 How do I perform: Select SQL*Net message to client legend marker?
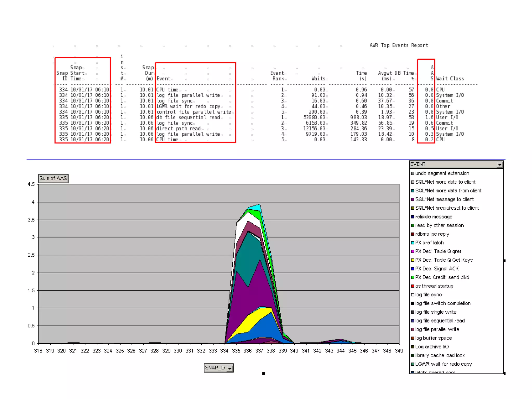coord(413,199)
